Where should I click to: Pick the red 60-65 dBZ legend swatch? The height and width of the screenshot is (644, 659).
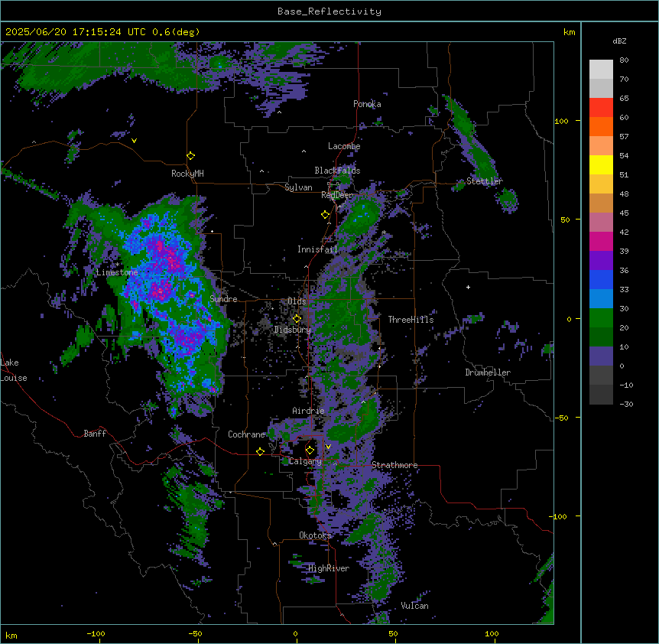[601, 108]
